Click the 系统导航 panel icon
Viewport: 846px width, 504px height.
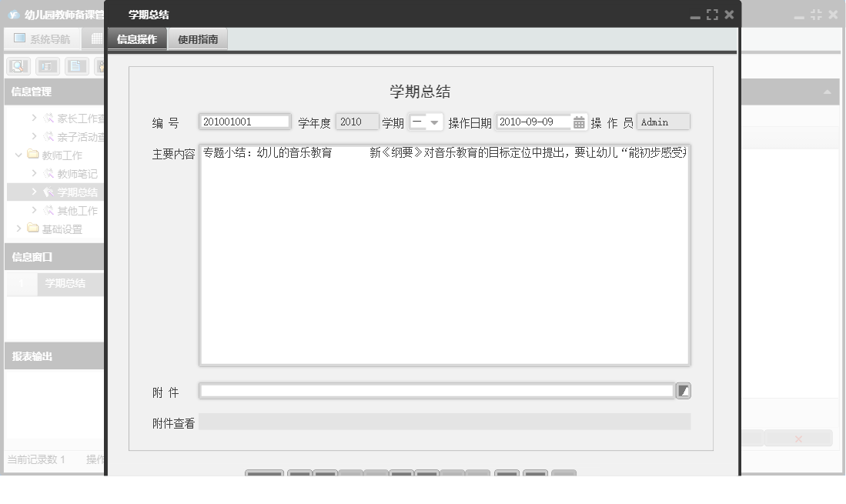(21, 39)
